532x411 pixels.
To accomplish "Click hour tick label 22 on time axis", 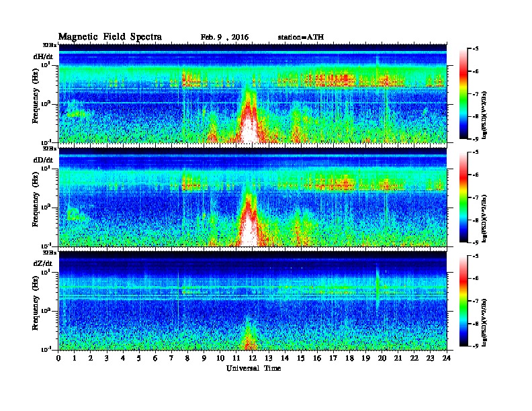I will pos(414,358).
